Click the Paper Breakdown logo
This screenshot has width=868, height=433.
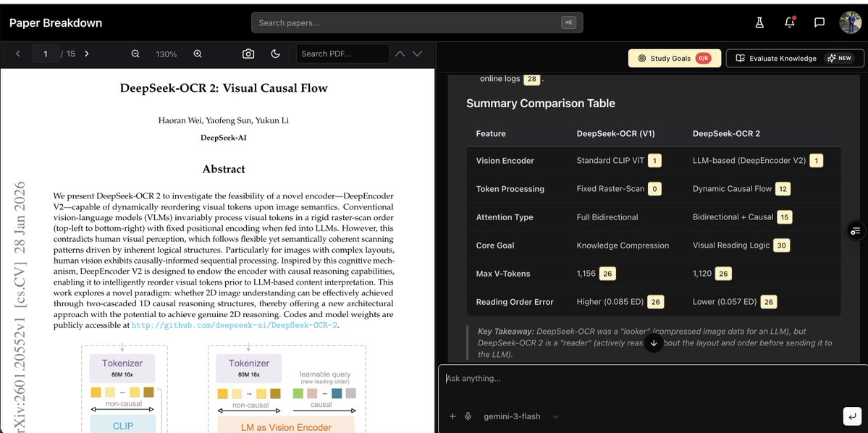55,22
